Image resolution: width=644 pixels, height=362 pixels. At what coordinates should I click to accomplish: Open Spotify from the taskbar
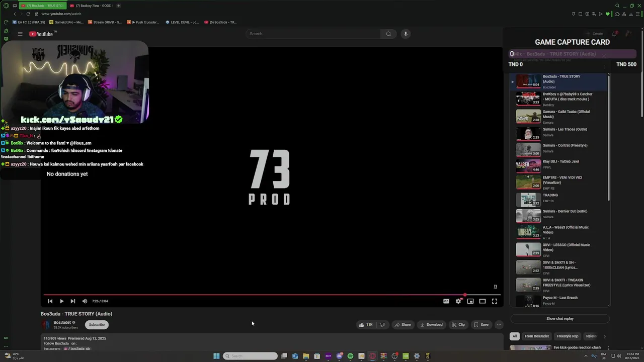(350, 356)
